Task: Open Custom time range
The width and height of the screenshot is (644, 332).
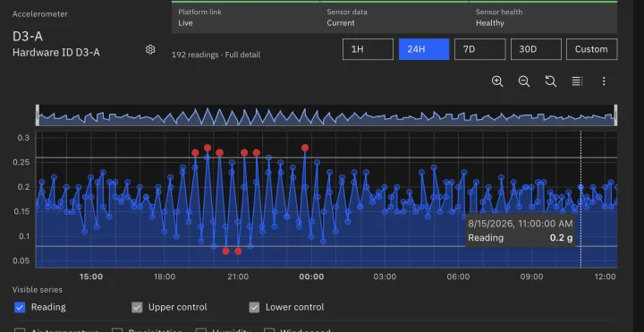Action: click(x=591, y=49)
